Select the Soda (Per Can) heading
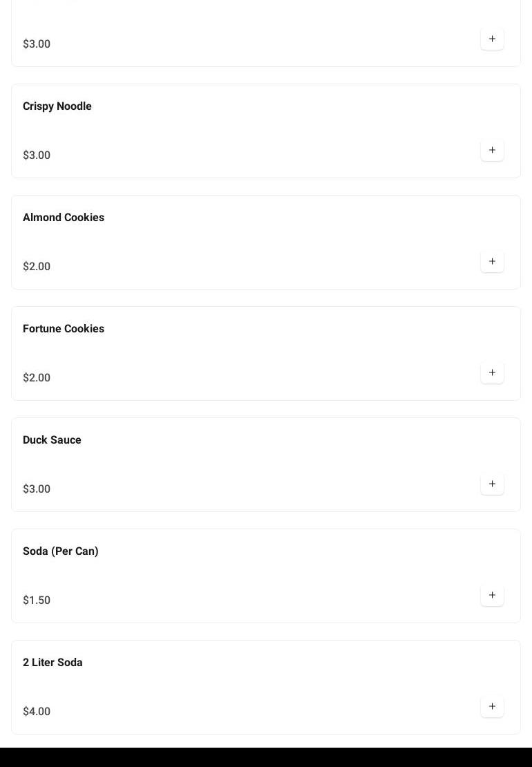This screenshot has height=767, width=532. tap(61, 551)
